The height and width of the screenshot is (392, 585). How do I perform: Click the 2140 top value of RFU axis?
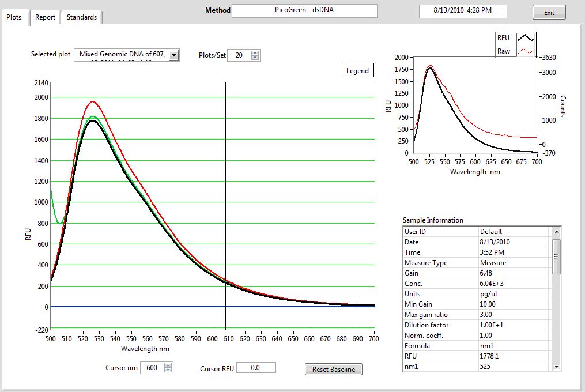pyautogui.click(x=41, y=83)
